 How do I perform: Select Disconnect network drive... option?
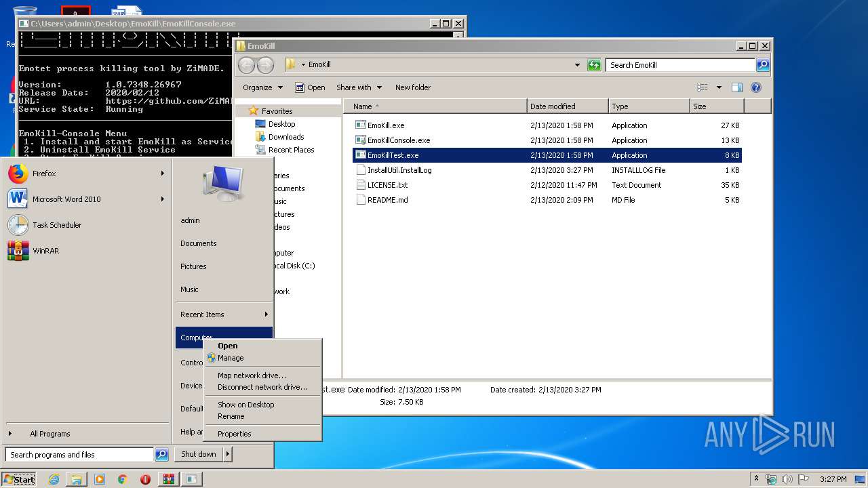[262, 387]
